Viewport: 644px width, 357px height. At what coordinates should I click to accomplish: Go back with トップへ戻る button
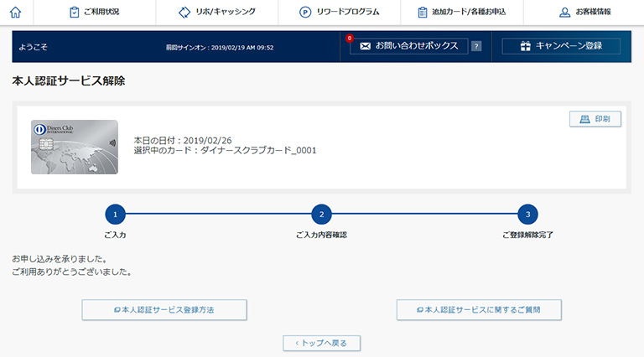[322, 343]
